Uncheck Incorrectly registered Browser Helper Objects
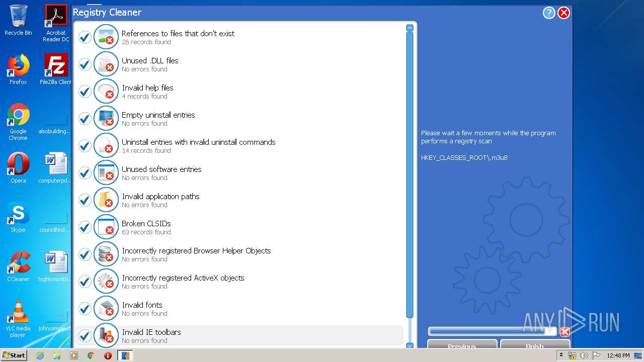Viewport: 644px width, 362px height. [85, 254]
